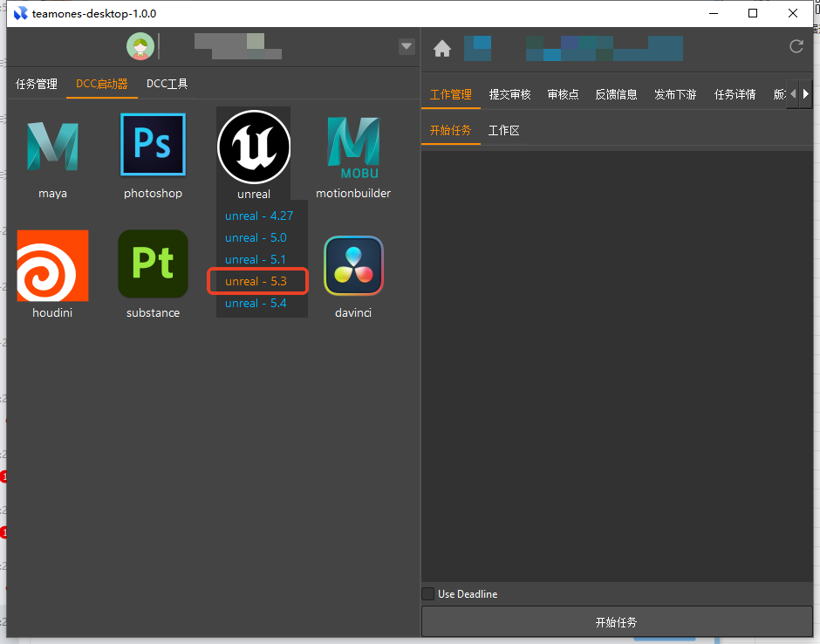The height and width of the screenshot is (644, 820).
Task: Click the Unreal Engine logo icon
Action: [x=253, y=146]
